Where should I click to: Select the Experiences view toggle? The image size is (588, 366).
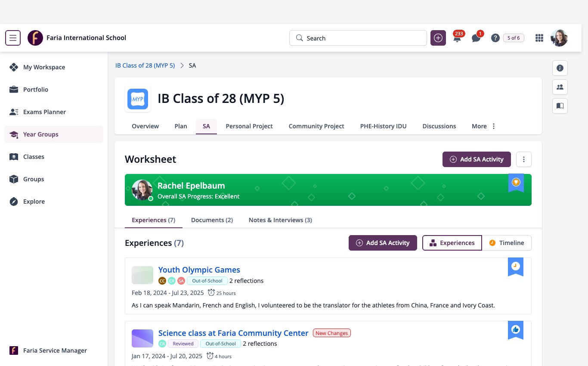[x=452, y=243]
